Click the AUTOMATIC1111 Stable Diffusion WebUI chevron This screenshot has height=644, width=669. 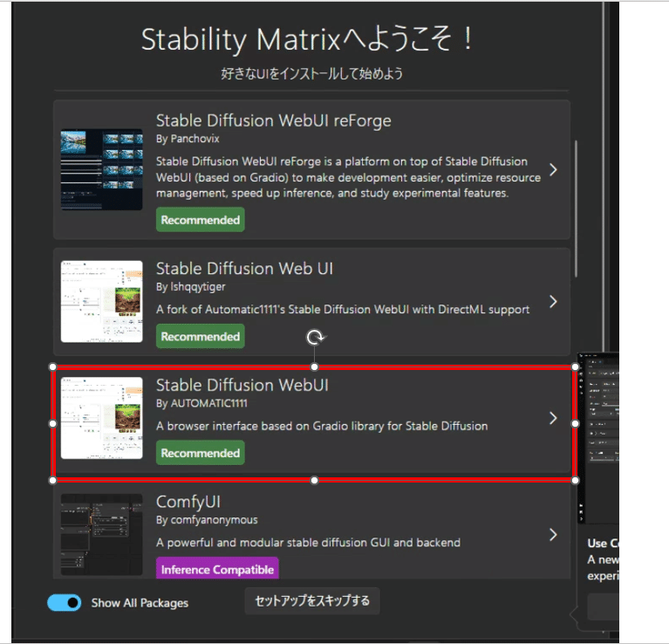553,418
